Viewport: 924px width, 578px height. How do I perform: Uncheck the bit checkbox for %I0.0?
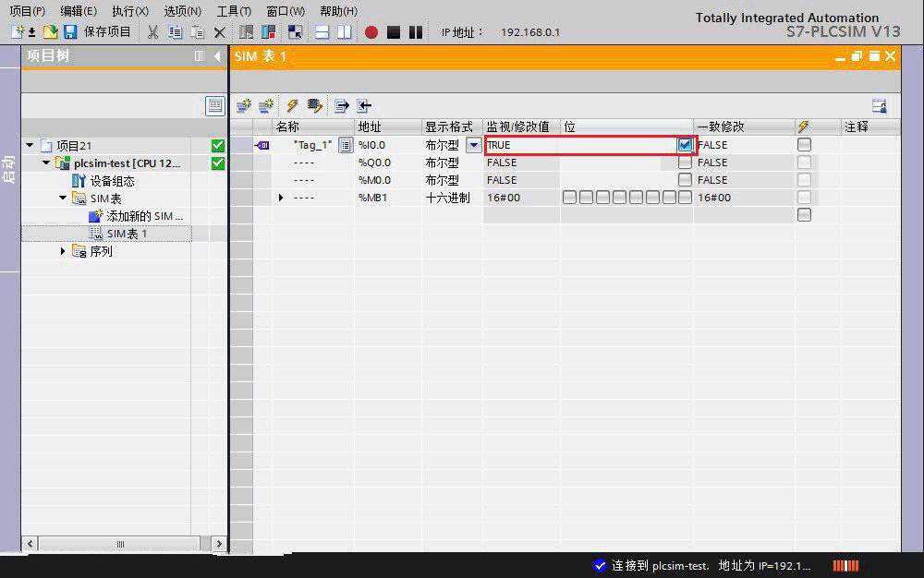(x=685, y=145)
